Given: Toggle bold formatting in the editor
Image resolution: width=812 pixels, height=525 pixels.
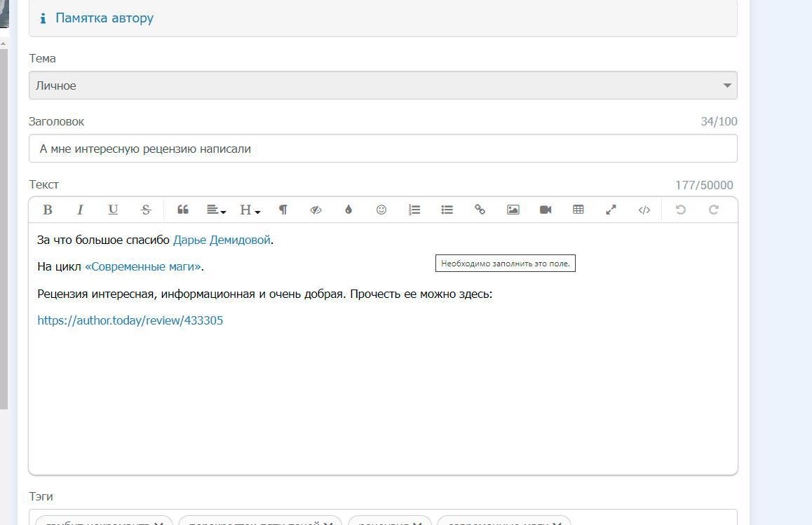Looking at the screenshot, I should [48, 210].
